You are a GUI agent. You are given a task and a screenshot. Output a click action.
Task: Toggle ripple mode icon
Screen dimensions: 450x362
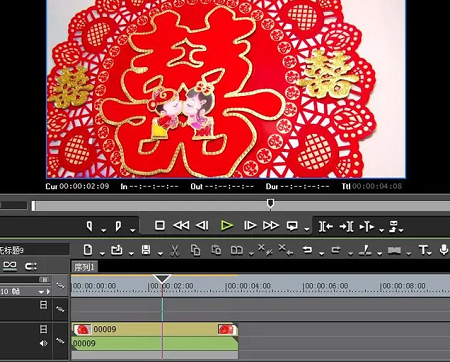[31, 266]
